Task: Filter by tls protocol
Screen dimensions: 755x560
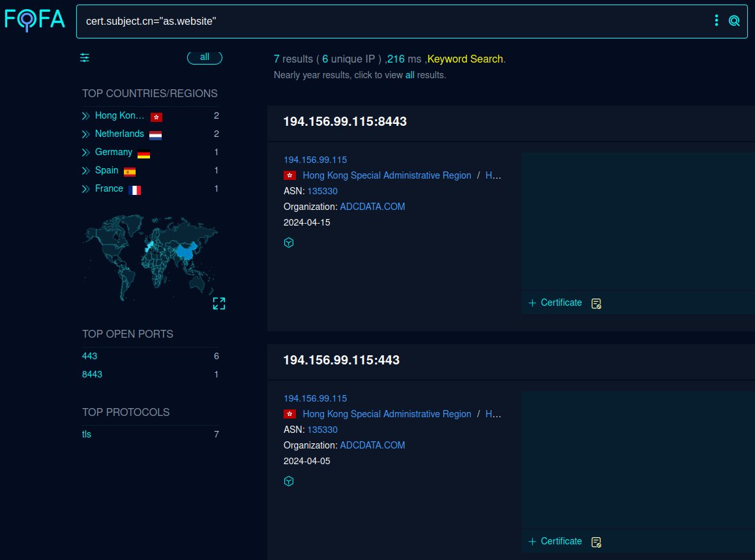Action: 87,434
